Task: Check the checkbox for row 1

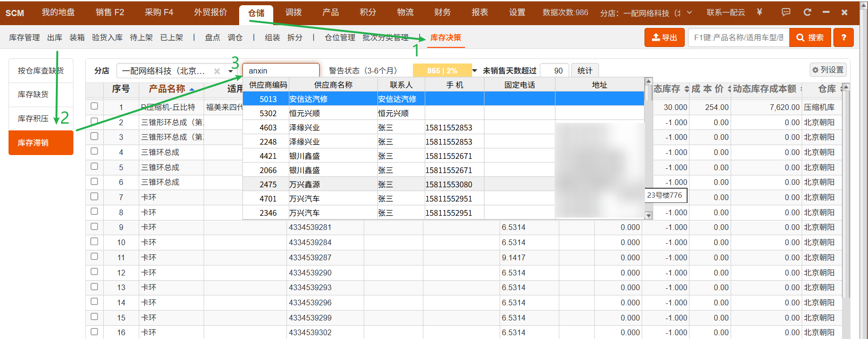Action: 94,106
